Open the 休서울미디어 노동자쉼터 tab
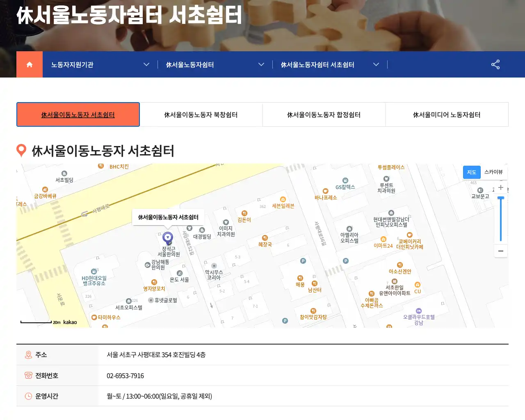This screenshot has height=420, width=525. 447,115
